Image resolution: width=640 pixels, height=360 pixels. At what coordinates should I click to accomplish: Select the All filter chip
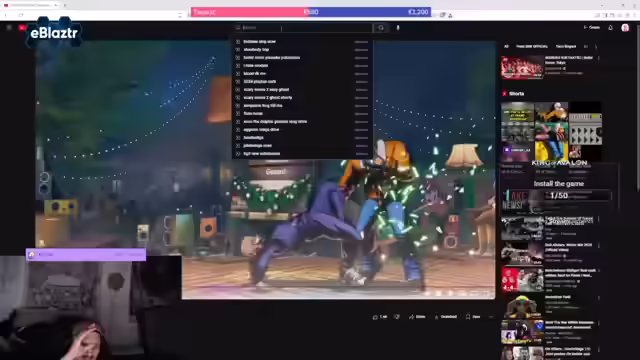point(506,47)
